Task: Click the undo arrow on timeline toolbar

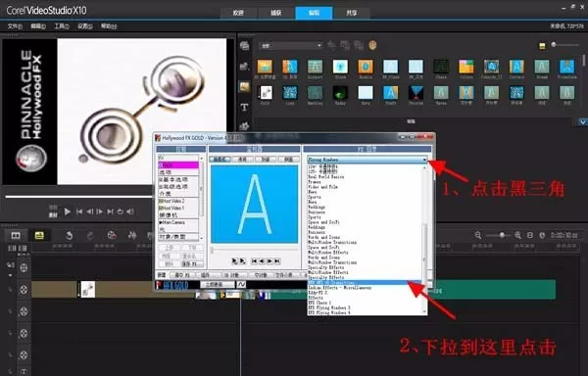Action: click(x=69, y=235)
